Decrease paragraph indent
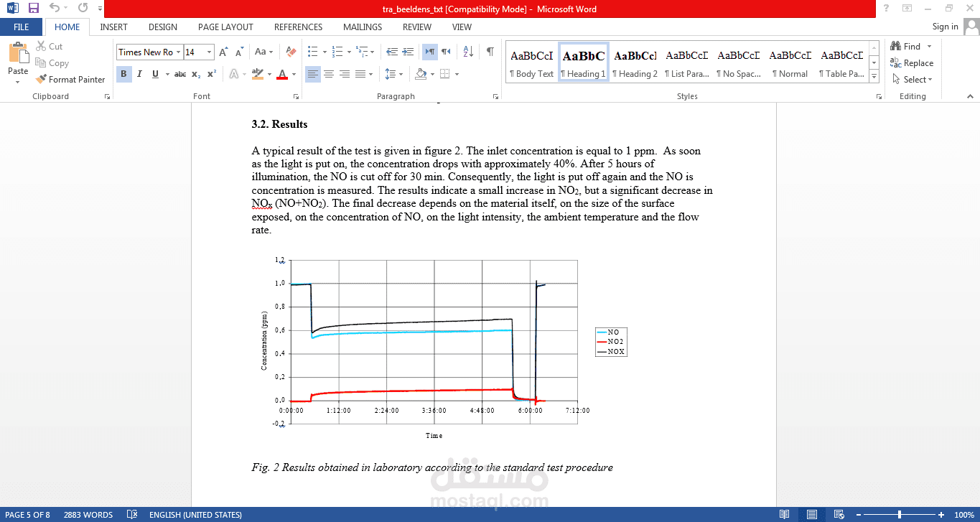 coord(391,52)
